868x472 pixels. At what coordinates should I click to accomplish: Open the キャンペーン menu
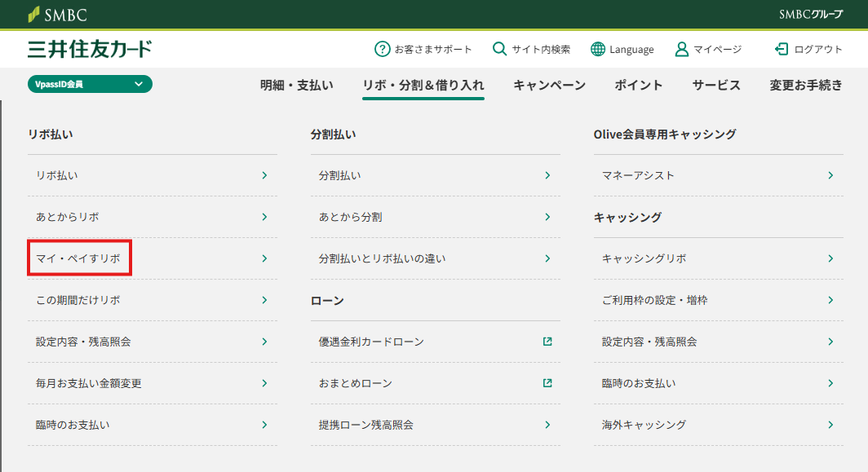pos(549,85)
